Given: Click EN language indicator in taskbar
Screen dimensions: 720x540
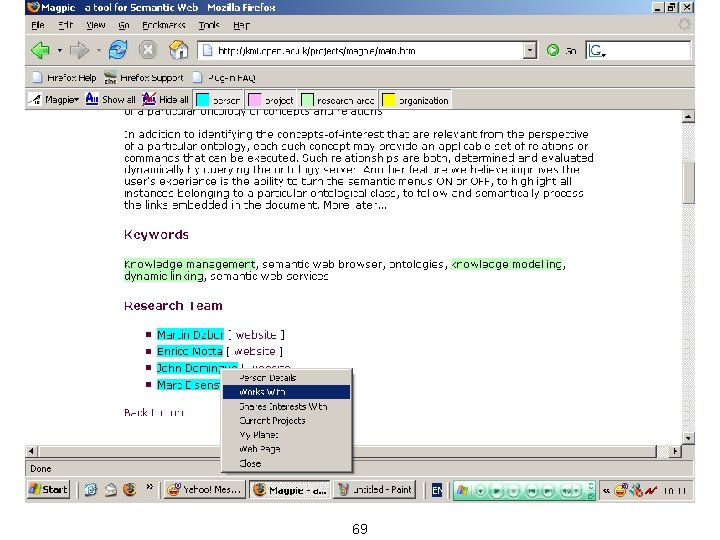Looking at the screenshot, I should (x=437, y=491).
